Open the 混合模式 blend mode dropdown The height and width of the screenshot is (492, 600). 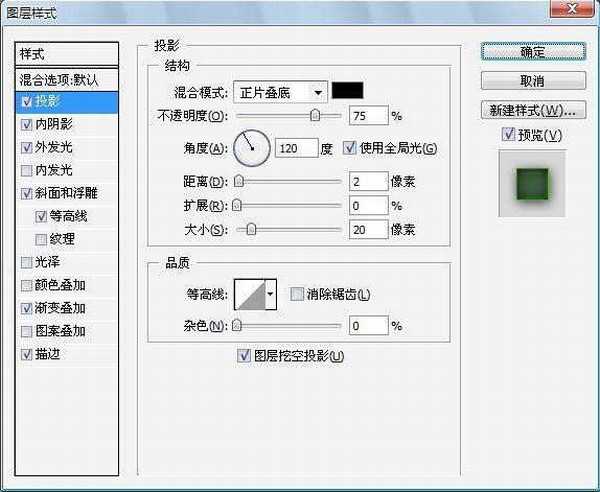pyautogui.click(x=280, y=92)
